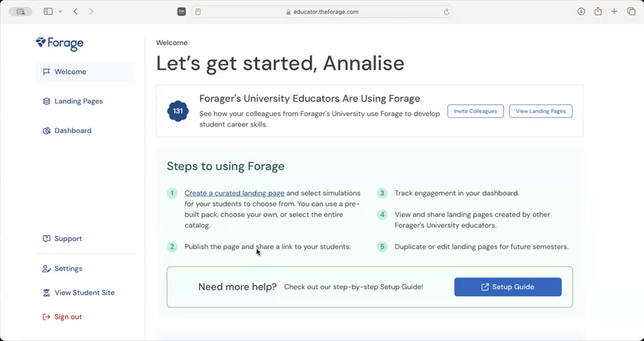Click the question mark Support icon

tap(46, 239)
